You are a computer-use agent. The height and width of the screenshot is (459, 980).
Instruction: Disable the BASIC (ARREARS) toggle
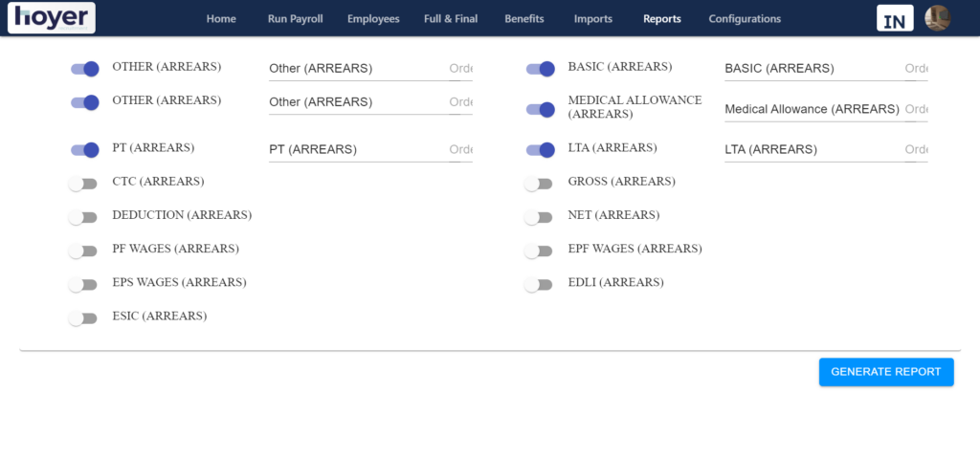tap(540, 69)
